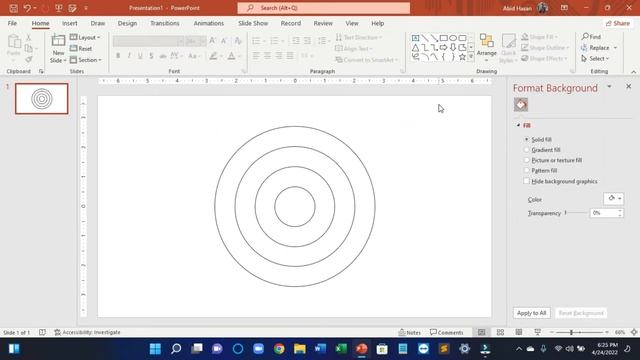This screenshot has width=640, height=360.
Task: Click the Fill bucket icon in Format Background
Action: point(521,105)
